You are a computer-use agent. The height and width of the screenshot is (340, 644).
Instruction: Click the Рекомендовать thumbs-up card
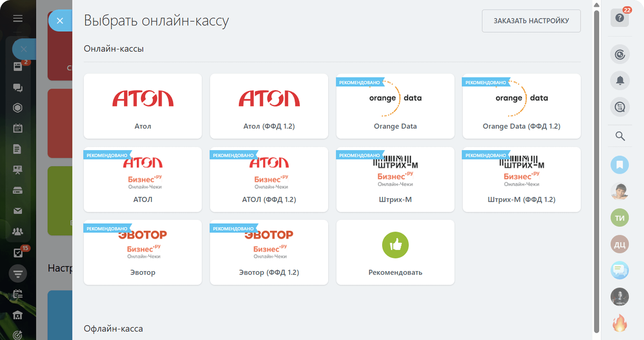tap(395, 252)
